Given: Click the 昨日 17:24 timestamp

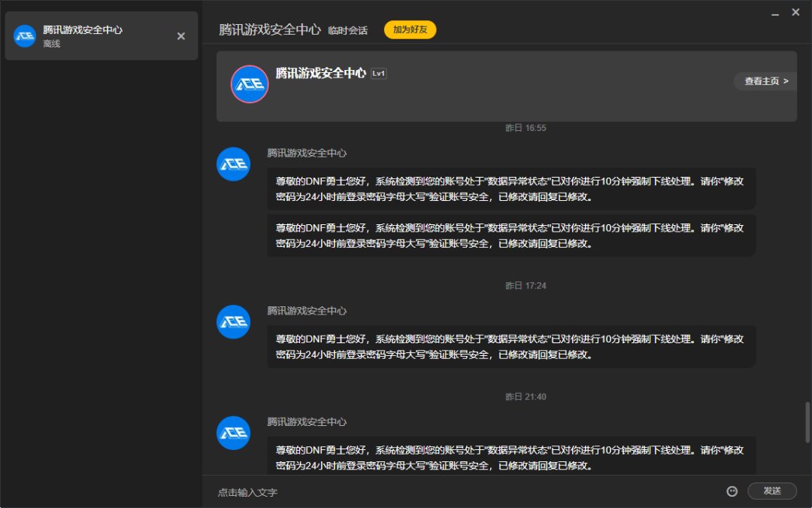Looking at the screenshot, I should [x=526, y=286].
